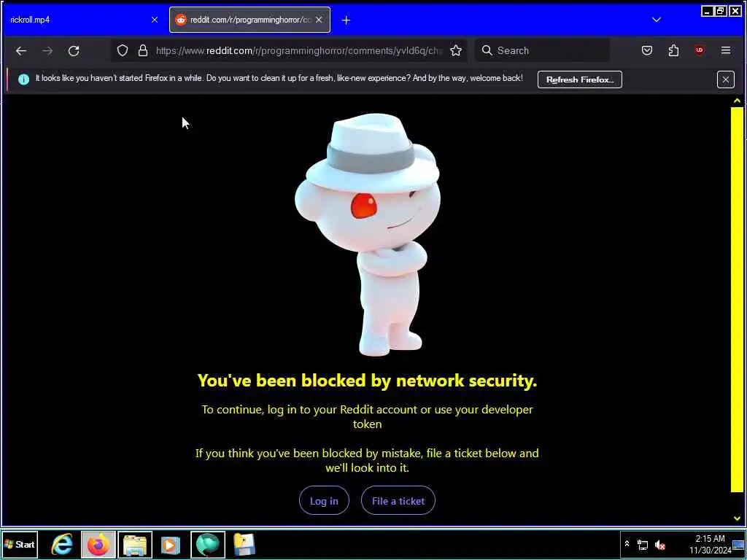The image size is (747, 560).
Task: Click the File a ticket button
Action: (x=398, y=500)
